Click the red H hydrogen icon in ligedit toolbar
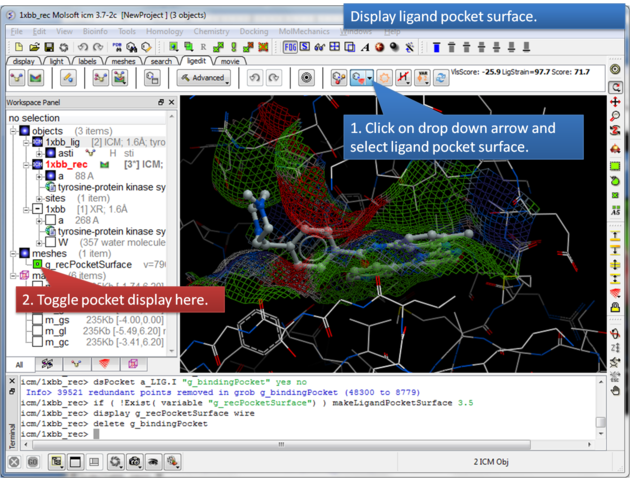 pyautogui.click(x=404, y=78)
